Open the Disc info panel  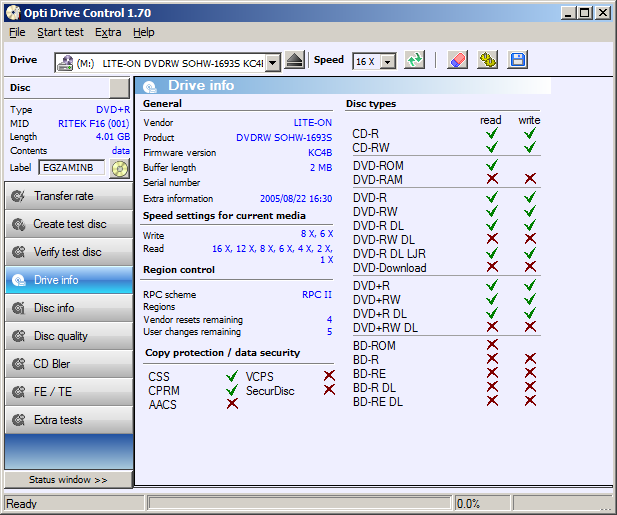pos(69,308)
